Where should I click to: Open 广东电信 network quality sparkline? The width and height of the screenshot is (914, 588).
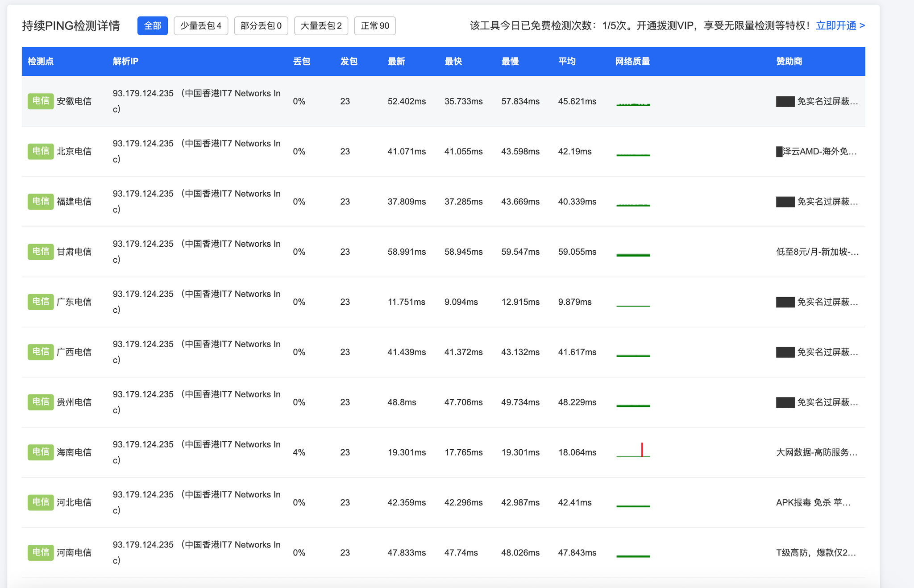pyautogui.click(x=633, y=306)
